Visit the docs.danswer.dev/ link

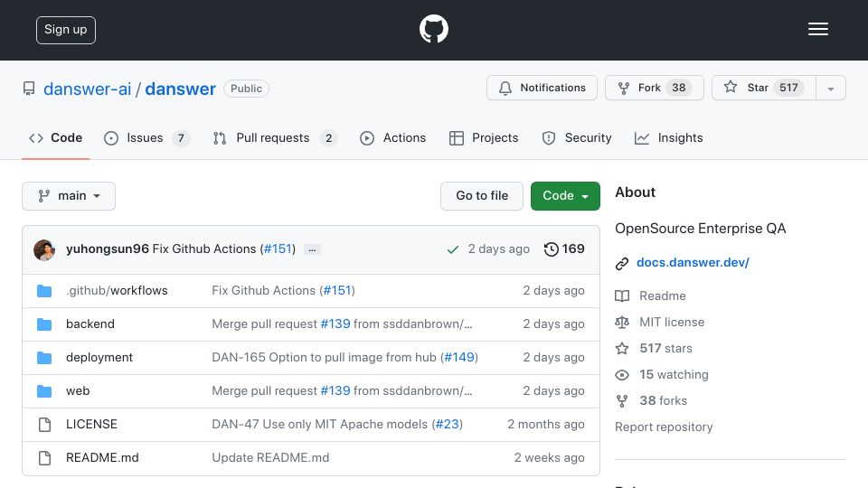pos(693,262)
